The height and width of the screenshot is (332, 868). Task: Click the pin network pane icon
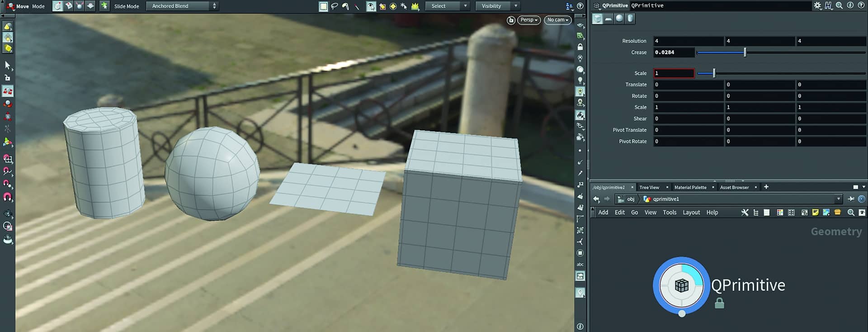(x=851, y=199)
